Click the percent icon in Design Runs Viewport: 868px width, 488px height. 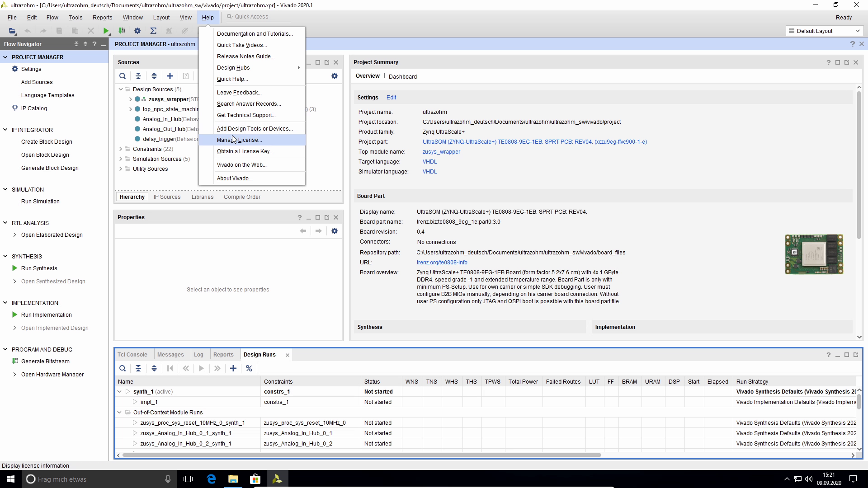pyautogui.click(x=249, y=368)
